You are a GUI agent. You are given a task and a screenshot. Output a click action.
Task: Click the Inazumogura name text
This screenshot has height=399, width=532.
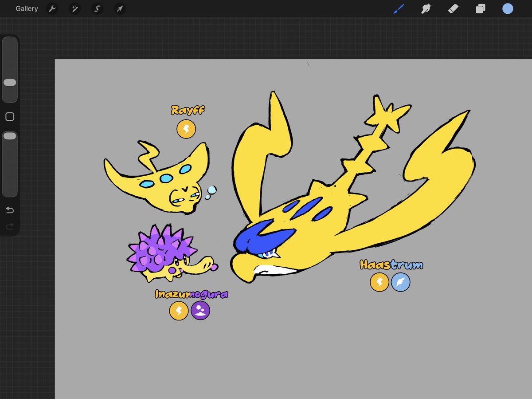coord(191,294)
